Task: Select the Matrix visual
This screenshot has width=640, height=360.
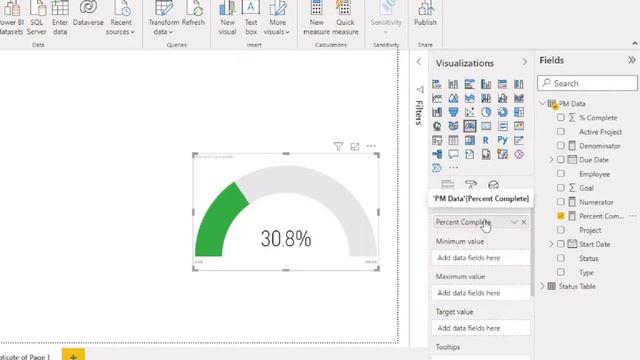Action: tap(470, 140)
